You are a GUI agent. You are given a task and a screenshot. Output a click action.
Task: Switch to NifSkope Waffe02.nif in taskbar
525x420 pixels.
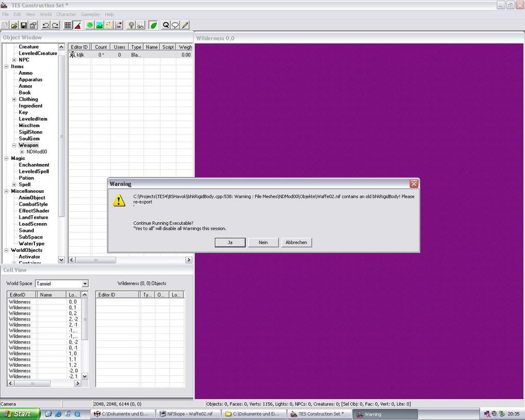188,414
